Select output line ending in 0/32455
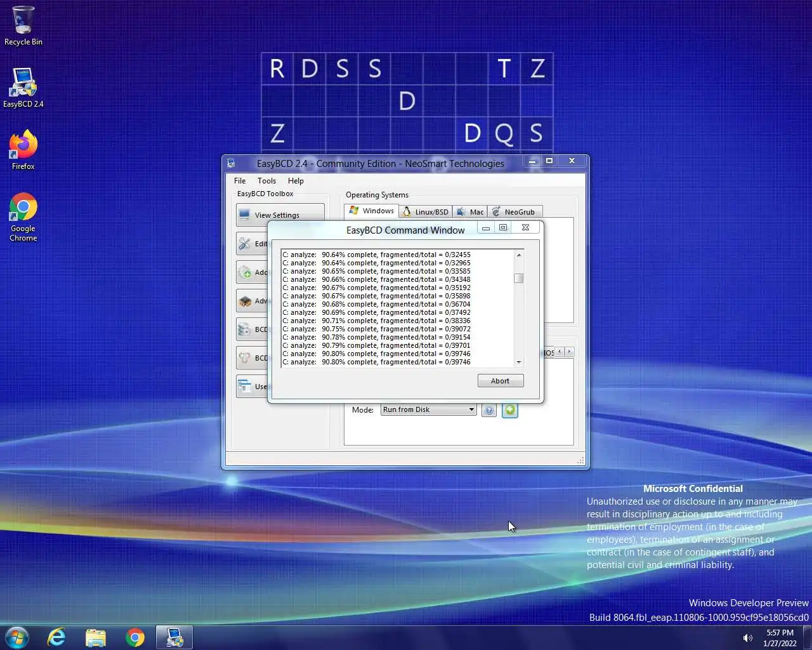812x650 pixels. coord(377,255)
